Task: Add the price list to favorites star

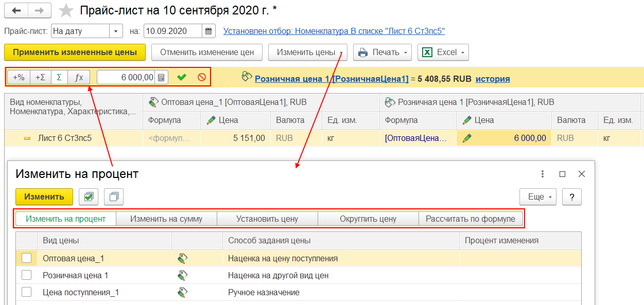Action: pyautogui.click(x=66, y=10)
